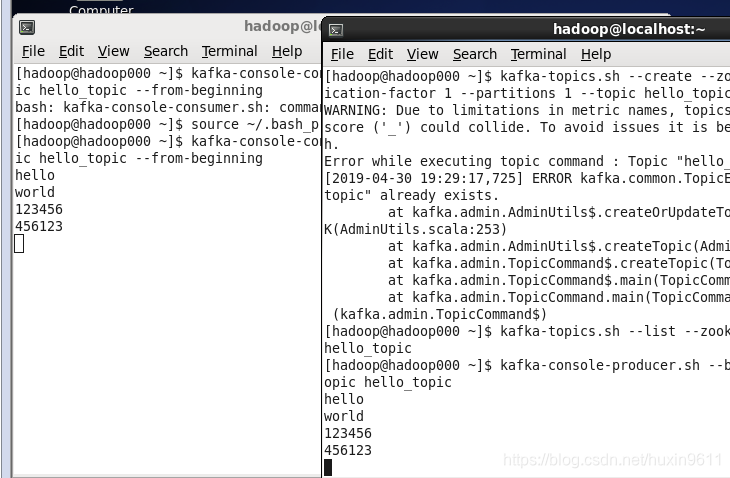This screenshot has height=478, width=730.
Task: Click 'at kafka.admin.TopicCommand$.createTopic' line
Action: tap(558, 263)
